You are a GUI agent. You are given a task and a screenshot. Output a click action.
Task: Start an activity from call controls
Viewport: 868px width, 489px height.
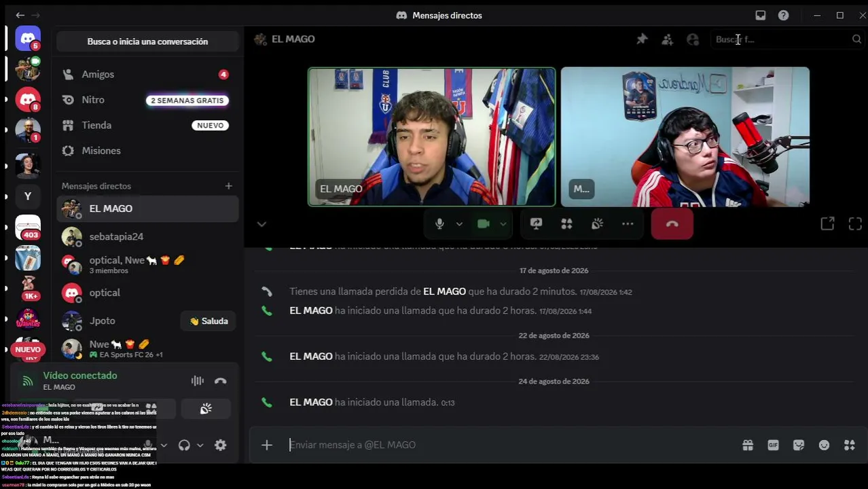coord(566,223)
